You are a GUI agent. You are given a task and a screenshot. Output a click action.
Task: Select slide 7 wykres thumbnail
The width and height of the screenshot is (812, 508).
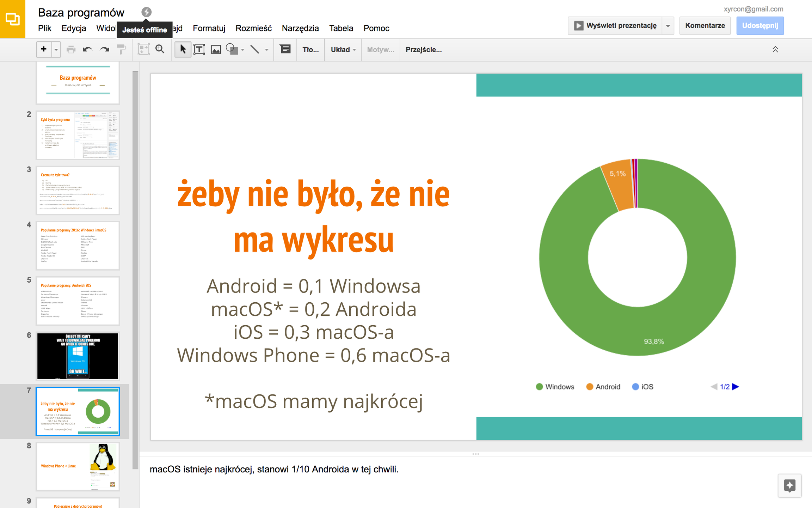78,411
